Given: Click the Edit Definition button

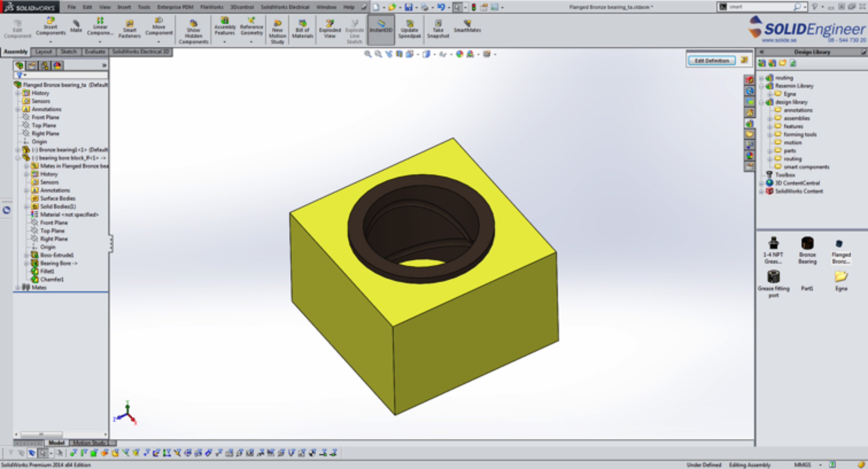Looking at the screenshot, I should coord(711,61).
